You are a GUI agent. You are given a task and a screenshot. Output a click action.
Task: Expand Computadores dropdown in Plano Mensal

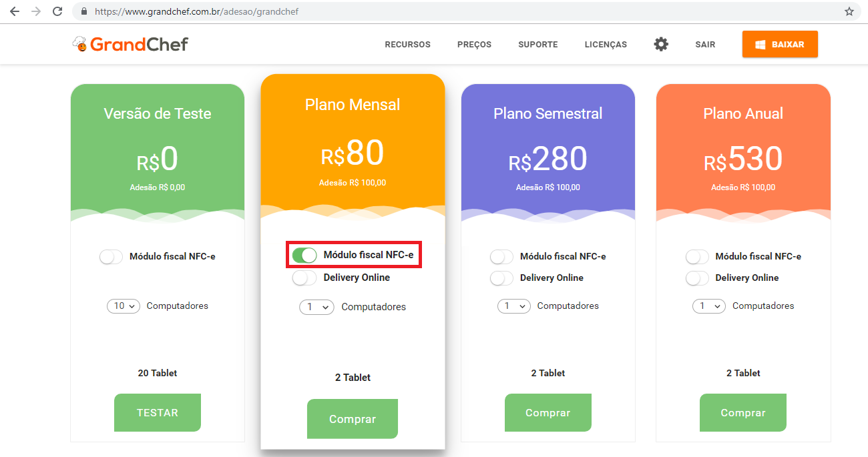point(316,307)
